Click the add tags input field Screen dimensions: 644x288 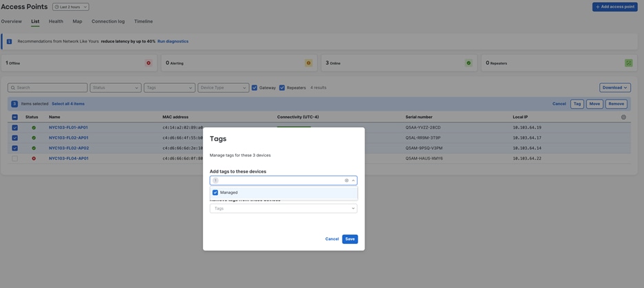283,181
